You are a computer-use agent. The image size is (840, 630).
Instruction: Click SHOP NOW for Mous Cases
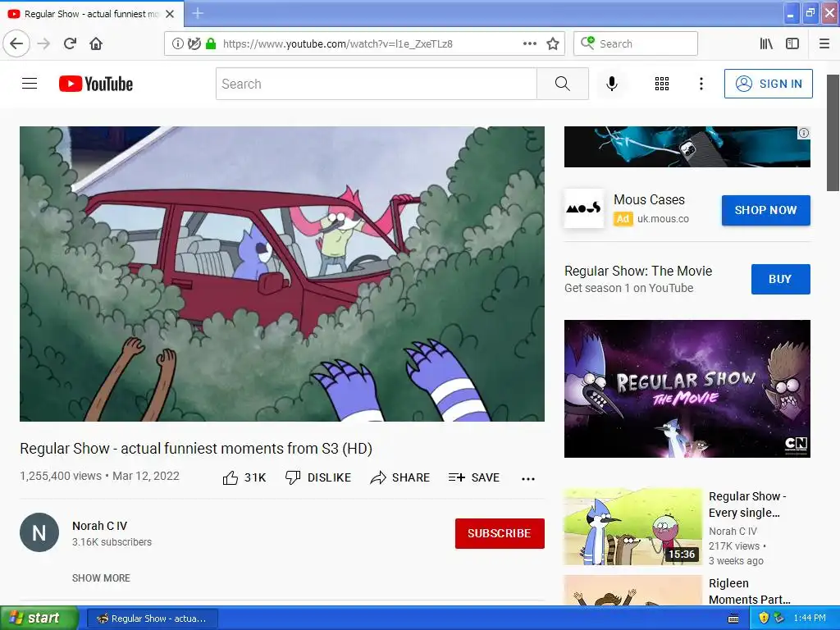pyautogui.click(x=765, y=210)
